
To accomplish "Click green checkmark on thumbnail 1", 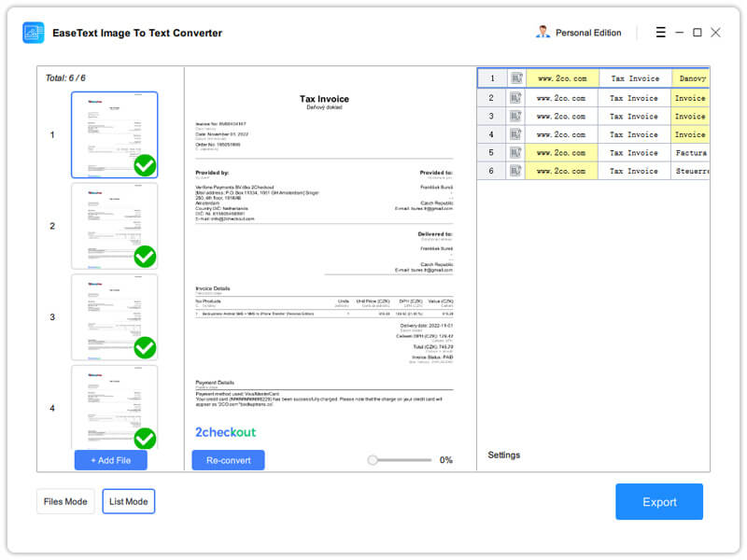I will (x=145, y=166).
